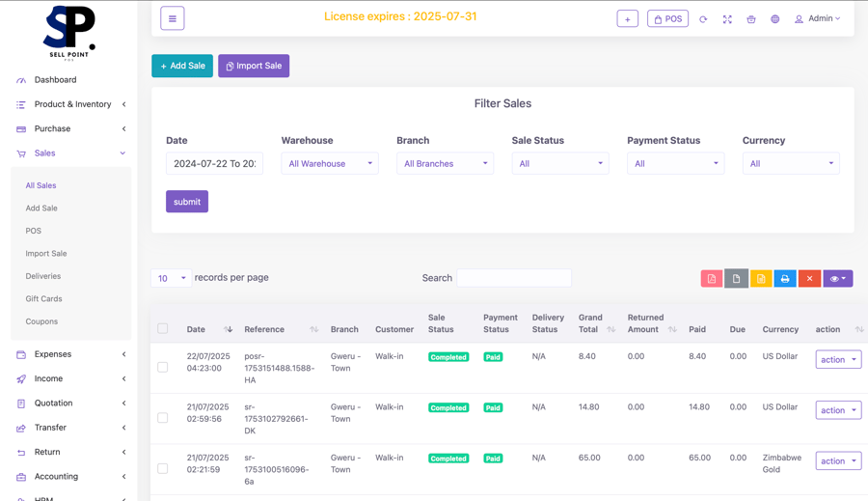Expand the Purchase sidebar menu

pos(70,128)
